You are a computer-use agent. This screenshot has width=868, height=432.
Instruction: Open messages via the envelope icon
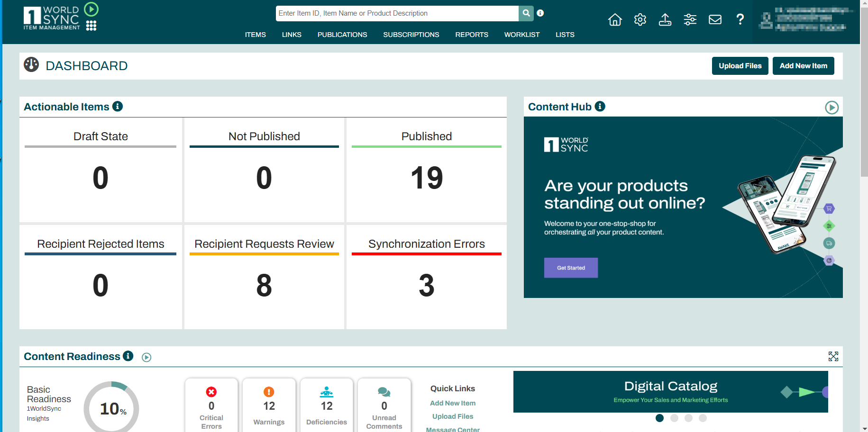pyautogui.click(x=715, y=19)
